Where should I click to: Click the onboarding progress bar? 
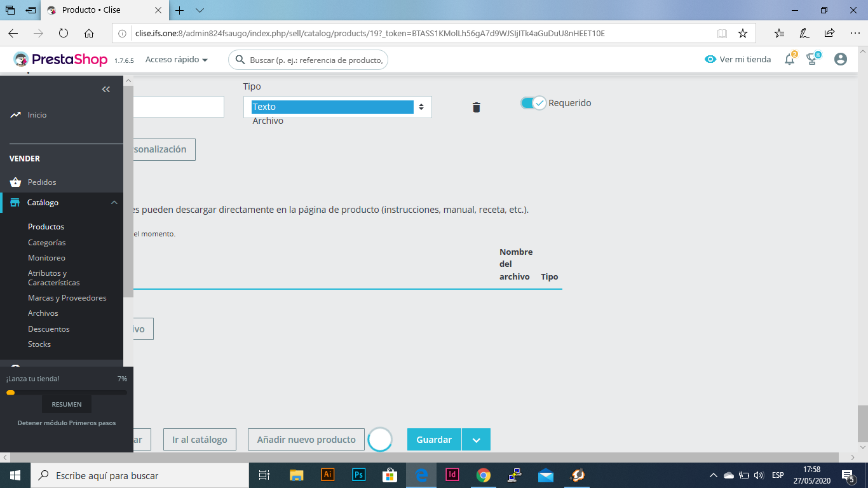coord(67,393)
